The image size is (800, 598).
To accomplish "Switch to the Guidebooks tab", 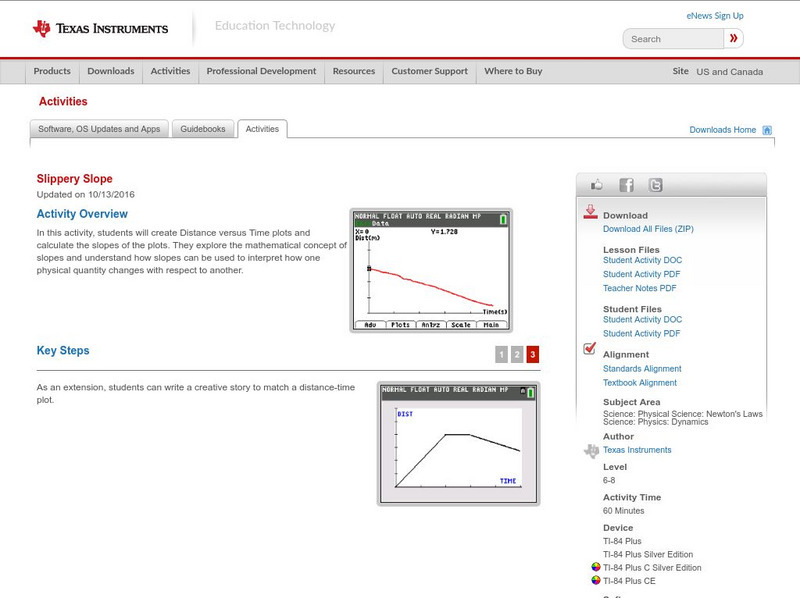I will click(x=203, y=128).
